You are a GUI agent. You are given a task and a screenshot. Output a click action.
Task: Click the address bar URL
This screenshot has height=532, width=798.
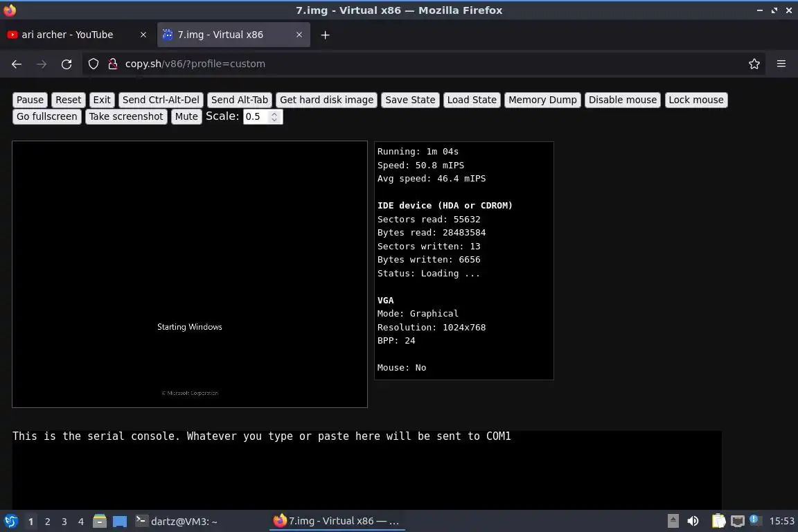click(x=195, y=64)
